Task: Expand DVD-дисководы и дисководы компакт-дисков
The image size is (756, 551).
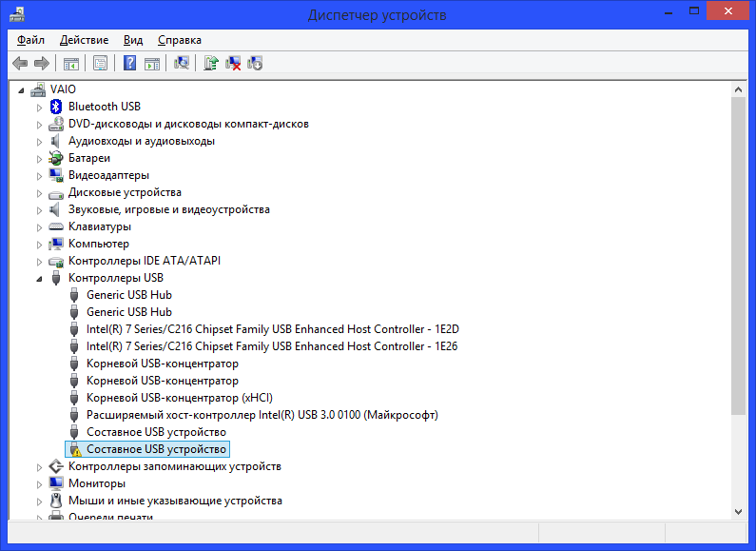Action: (x=39, y=125)
